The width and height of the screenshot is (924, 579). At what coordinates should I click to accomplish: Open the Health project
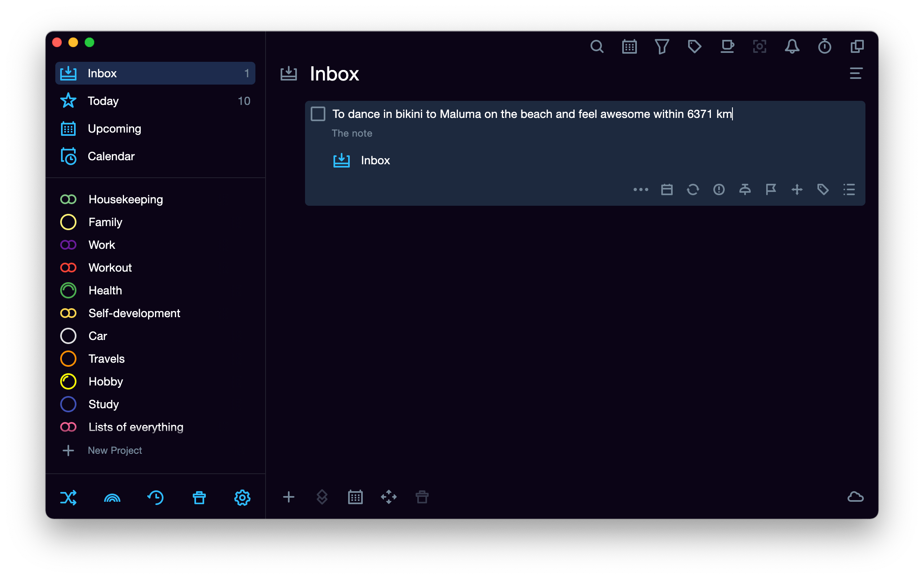[x=155, y=290]
